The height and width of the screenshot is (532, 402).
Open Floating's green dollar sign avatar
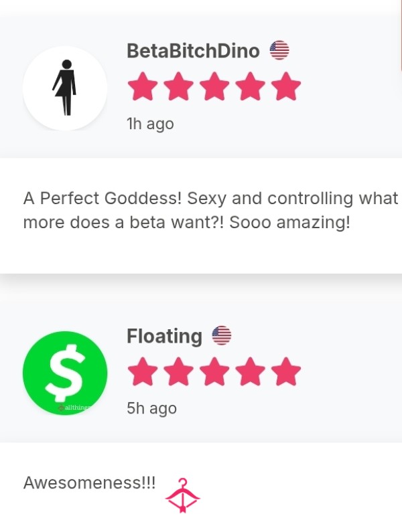(x=65, y=373)
